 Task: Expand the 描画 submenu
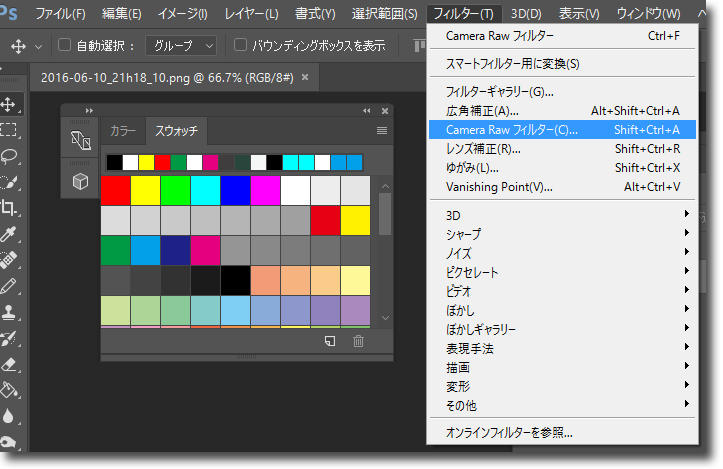[x=562, y=367]
